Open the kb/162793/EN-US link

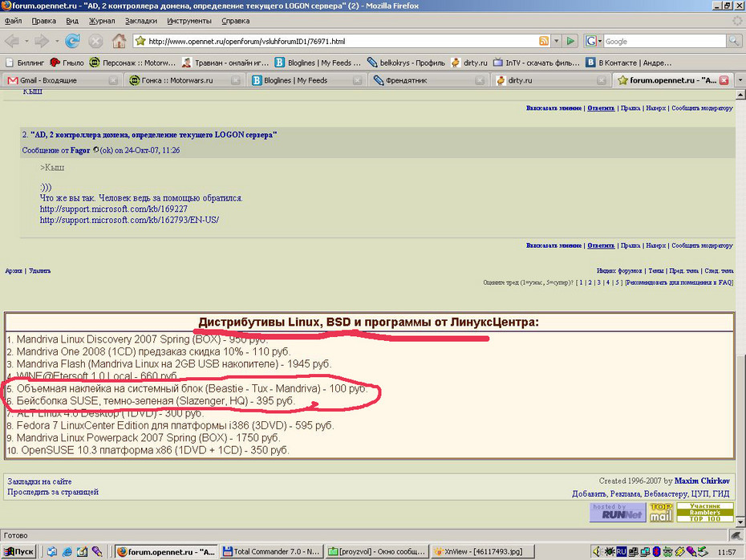pos(129,220)
